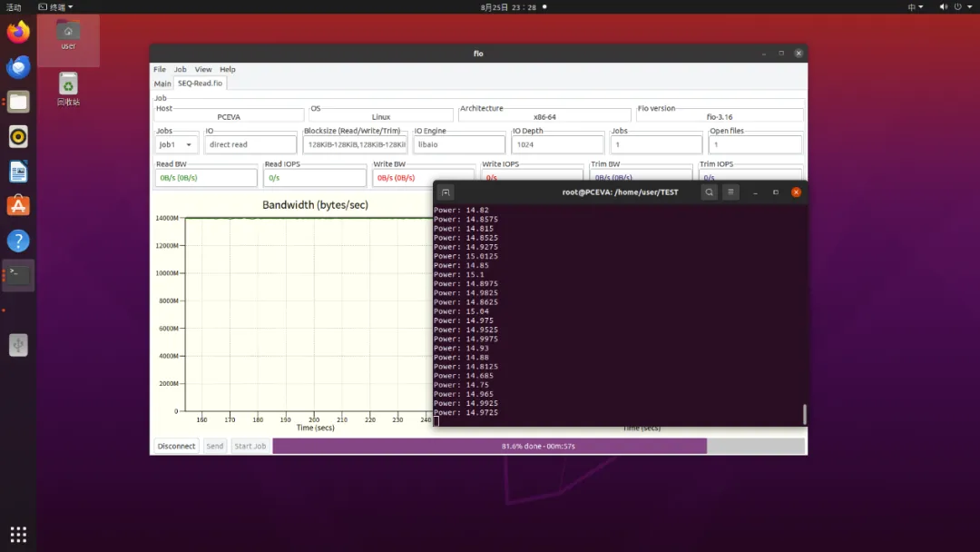This screenshot has height=552, width=980.
Task: Click the job progress bar in fio
Action: point(538,446)
